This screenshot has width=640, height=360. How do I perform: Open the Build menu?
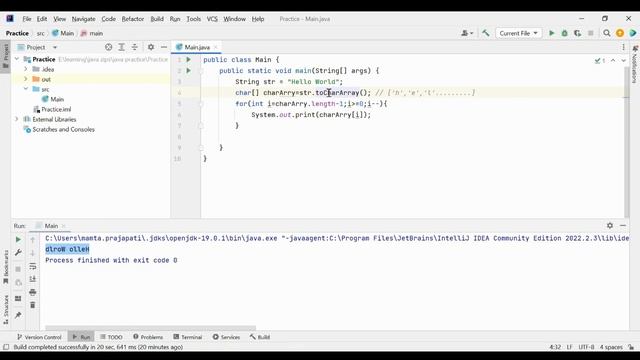pos(157,19)
